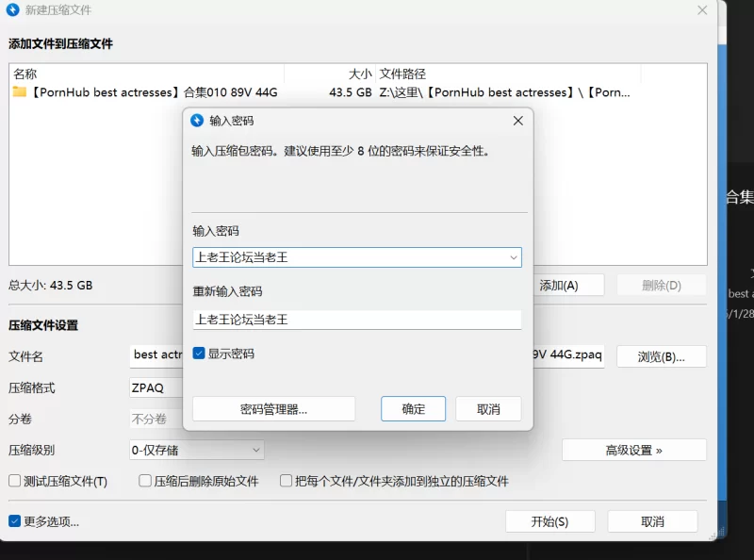
Task: Click the 输入密码 password input field
Action: (x=357, y=257)
